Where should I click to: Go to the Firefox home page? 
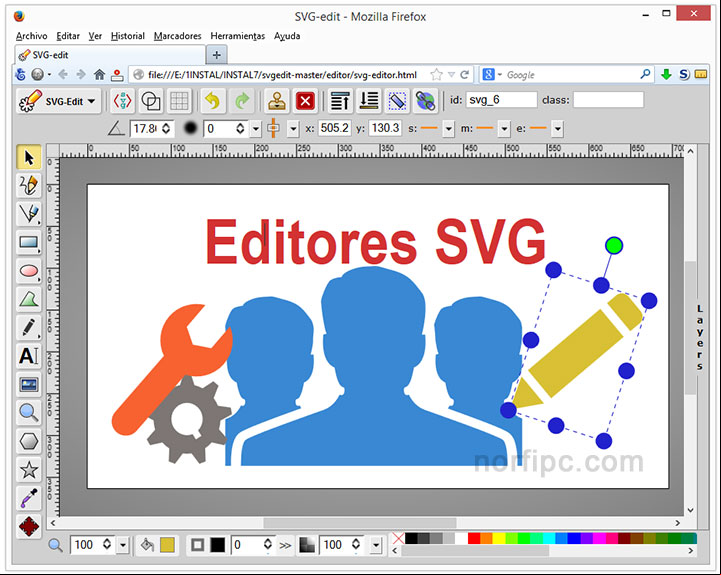[99, 75]
